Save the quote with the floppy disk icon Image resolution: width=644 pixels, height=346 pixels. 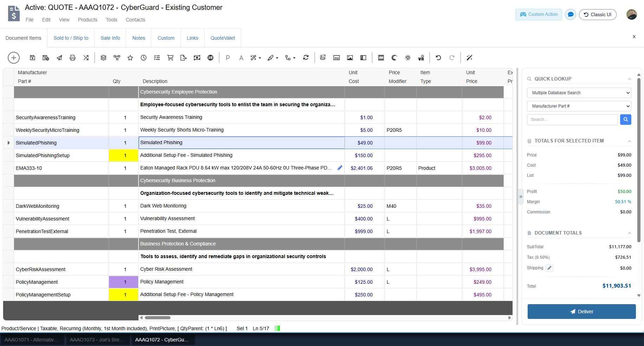point(32,58)
